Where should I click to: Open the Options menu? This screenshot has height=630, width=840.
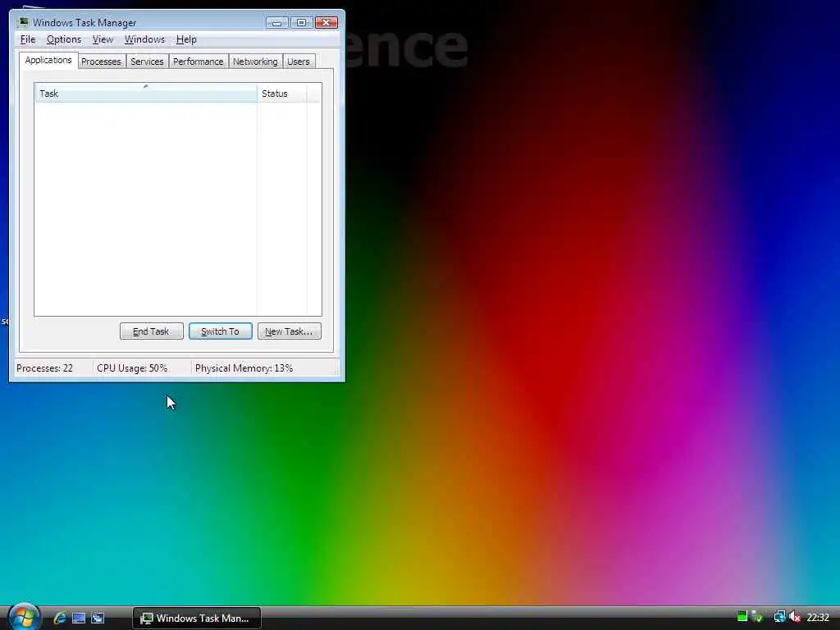(64, 39)
